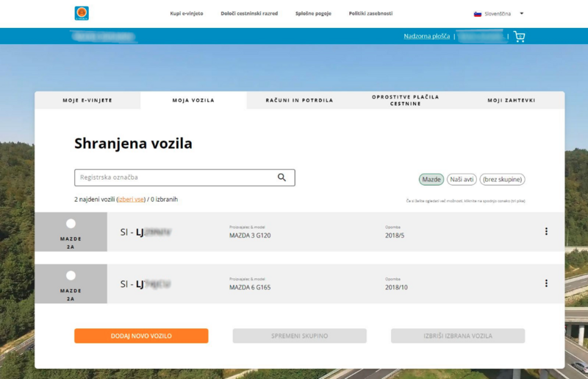Expand the Slovenščina language dropdown
Image resolution: width=588 pixels, height=379 pixels.
click(x=521, y=13)
